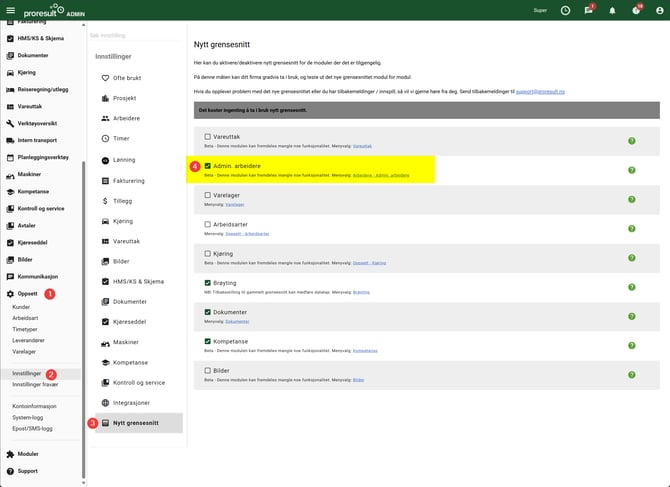Open Integrasjoner in settings menu
Image resolution: width=670 pixels, height=487 pixels.
pos(131,403)
